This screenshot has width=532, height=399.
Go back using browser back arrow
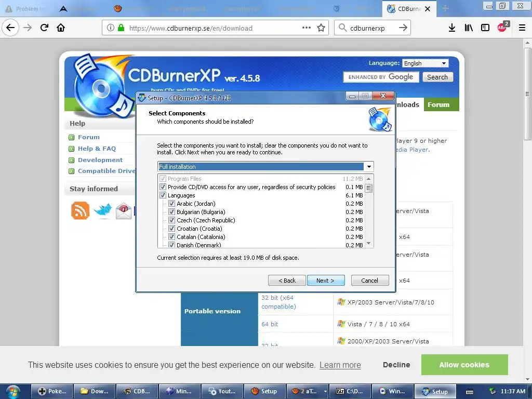pos(10,28)
